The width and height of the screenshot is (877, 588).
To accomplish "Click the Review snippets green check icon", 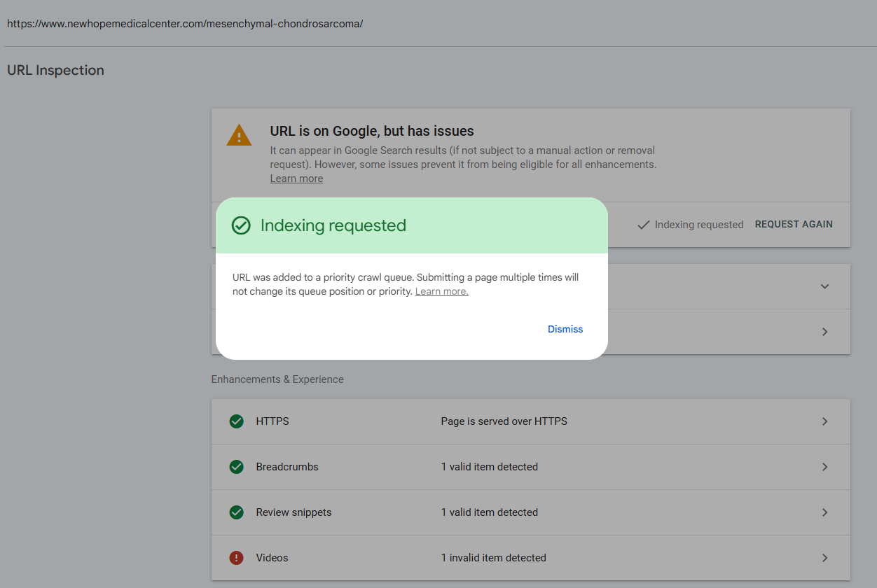I will [x=237, y=512].
